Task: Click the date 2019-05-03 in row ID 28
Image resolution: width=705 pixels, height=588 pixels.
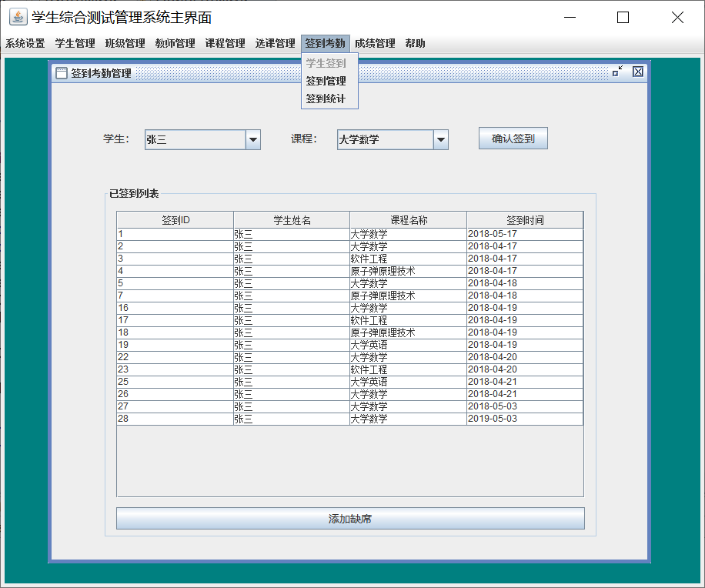Action: point(493,419)
